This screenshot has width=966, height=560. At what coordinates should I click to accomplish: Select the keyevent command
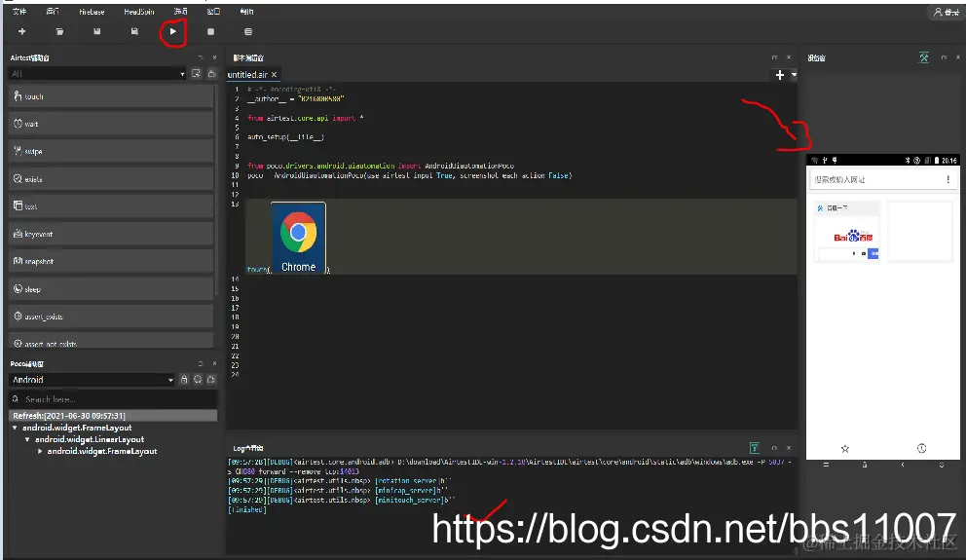click(111, 234)
